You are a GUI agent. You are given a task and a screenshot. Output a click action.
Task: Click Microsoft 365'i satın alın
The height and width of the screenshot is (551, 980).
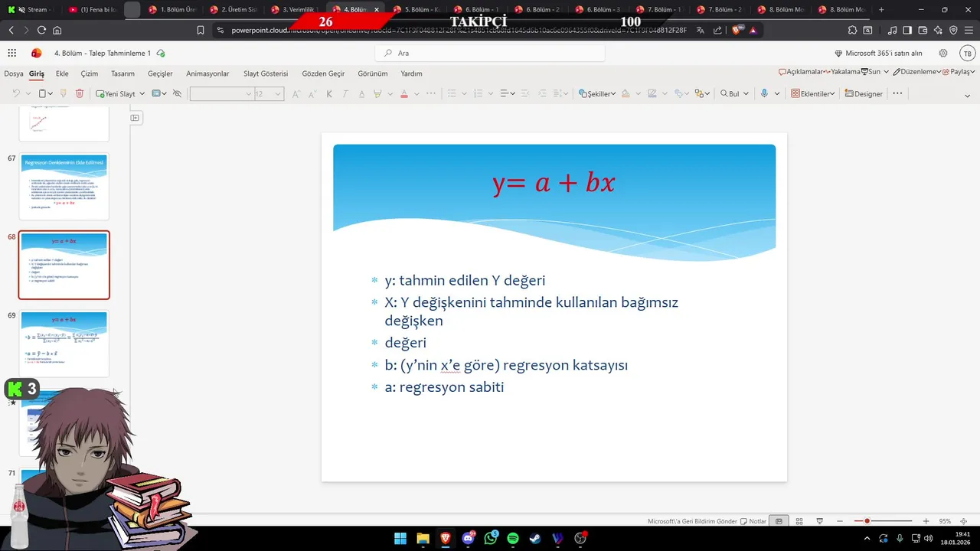878,53
